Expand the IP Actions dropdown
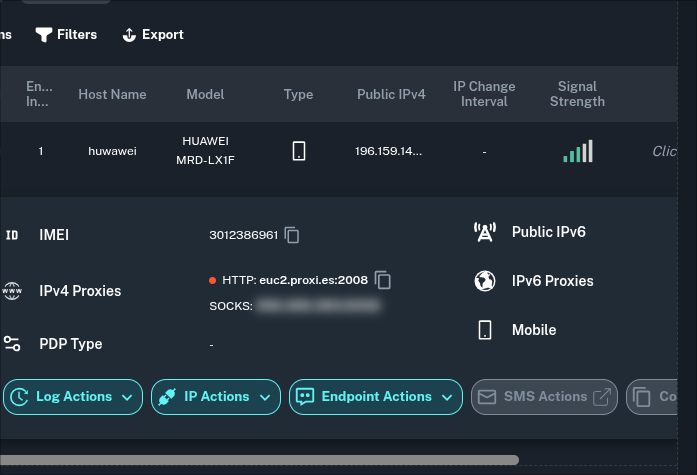 coord(215,397)
